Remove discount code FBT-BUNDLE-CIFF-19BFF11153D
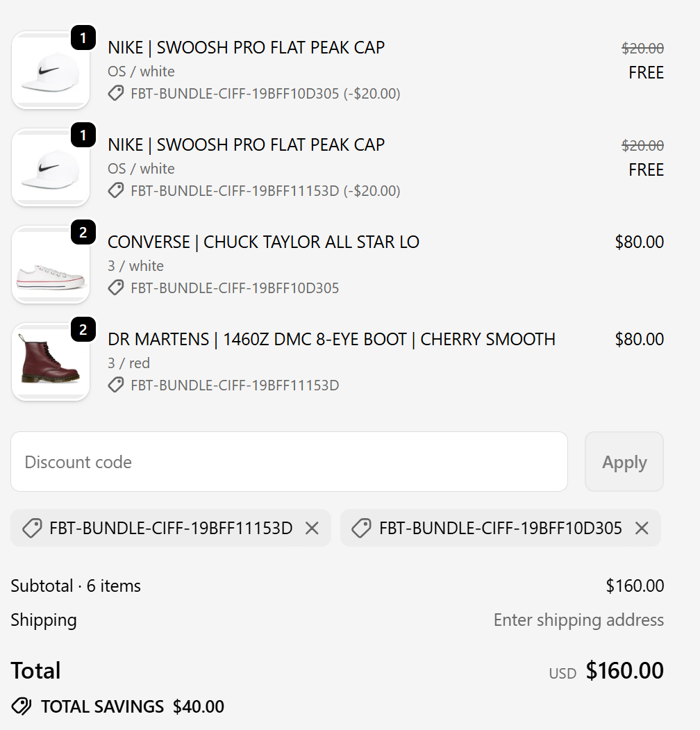The width and height of the screenshot is (700, 730). point(312,529)
